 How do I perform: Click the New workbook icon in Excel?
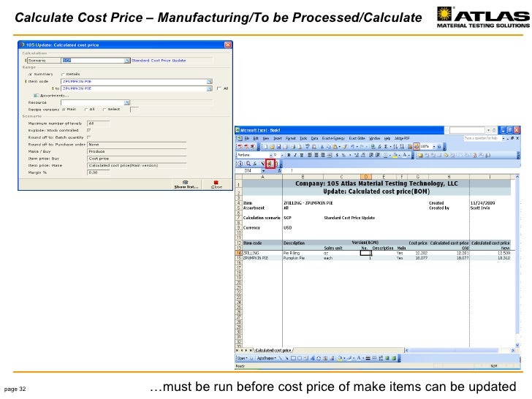[x=266, y=147]
